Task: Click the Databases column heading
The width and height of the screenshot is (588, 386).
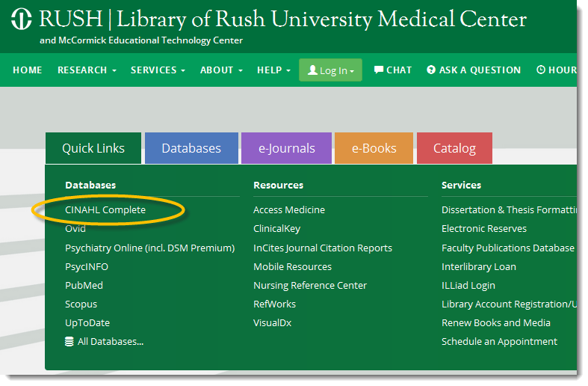Action: (90, 185)
